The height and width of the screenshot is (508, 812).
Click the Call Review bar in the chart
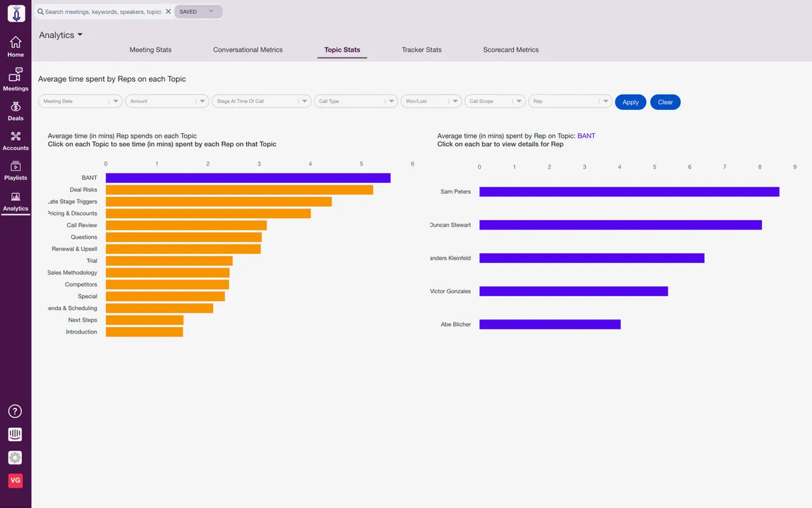pos(186,225)
